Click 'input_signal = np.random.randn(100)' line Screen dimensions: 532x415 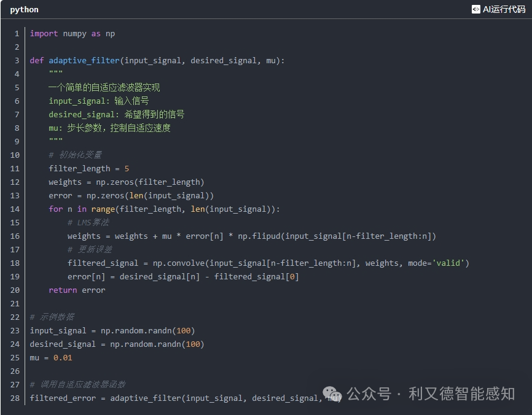coord(112,330)
